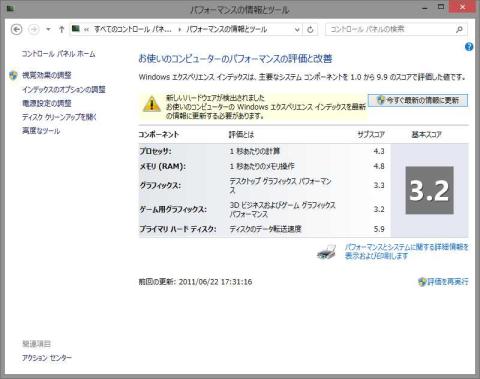
Task: Open help with the blue question icon
Action: 469,47
